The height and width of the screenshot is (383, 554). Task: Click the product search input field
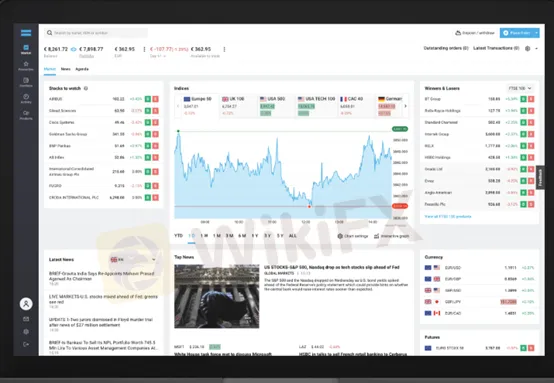pyautogui.click(x=96, y=33)
